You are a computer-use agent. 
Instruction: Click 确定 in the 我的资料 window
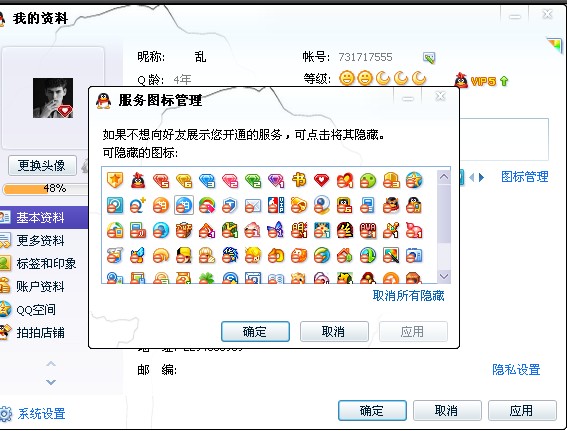point(372,411)
